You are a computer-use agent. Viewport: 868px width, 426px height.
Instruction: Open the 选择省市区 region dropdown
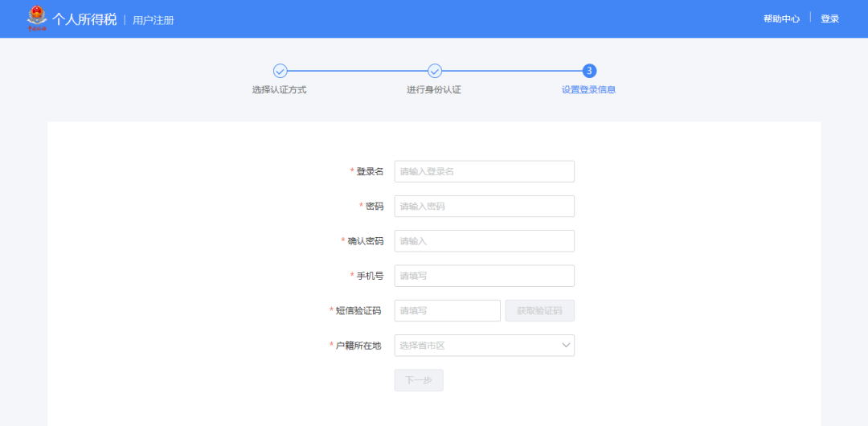coord(474,346)
